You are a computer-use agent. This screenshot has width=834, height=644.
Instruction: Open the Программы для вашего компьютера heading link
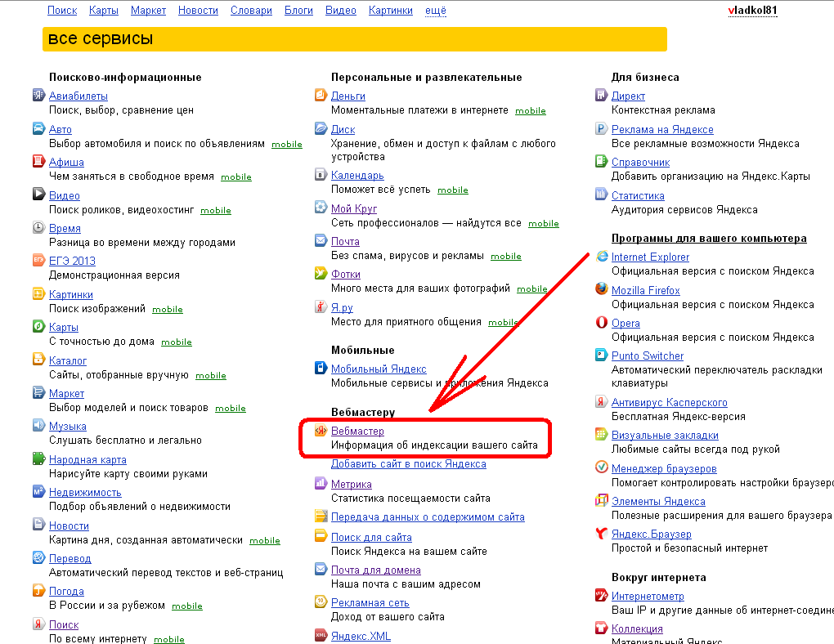pyautogui.click(x=709, y=239)
